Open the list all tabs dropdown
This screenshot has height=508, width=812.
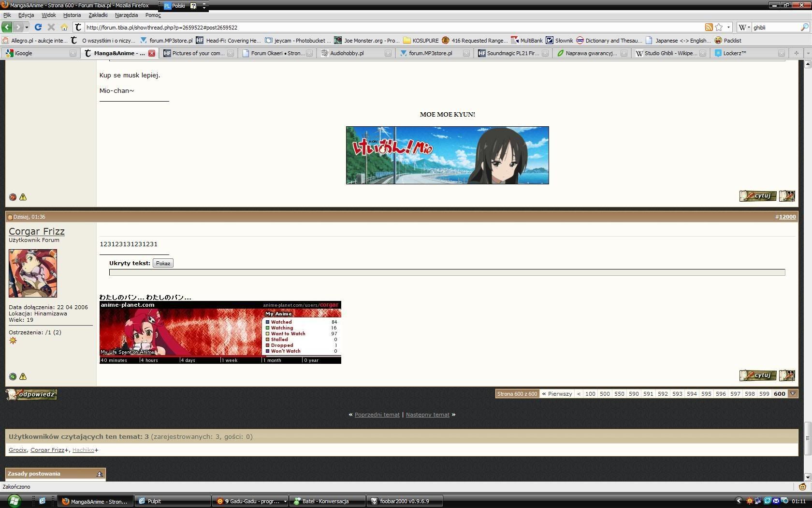click(x=808, y=53)
